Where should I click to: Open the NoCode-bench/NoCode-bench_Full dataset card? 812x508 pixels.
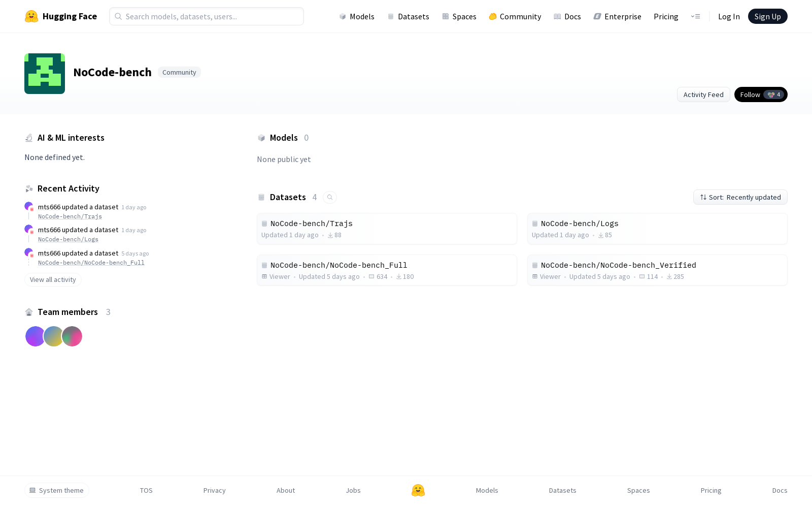[x=387, y=270]
